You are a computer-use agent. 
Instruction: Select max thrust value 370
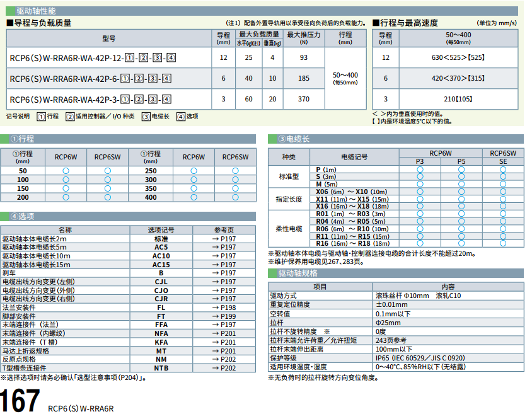(x=304, y=99)
